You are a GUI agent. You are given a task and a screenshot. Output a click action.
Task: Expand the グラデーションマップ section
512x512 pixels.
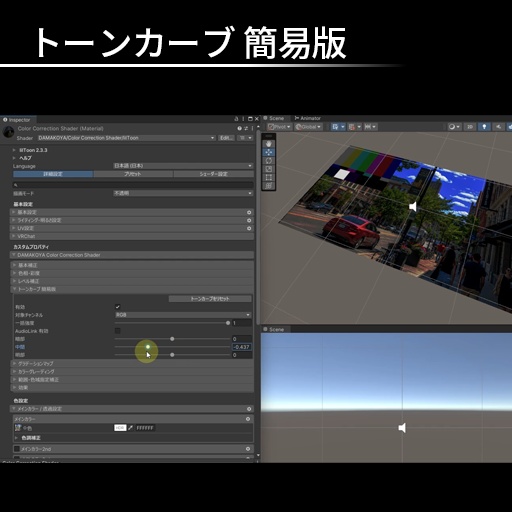click(x=132, y=363)
